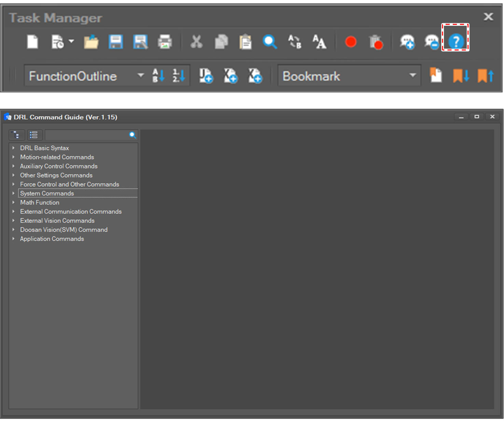Select Math Function in the tree

coord(40,203)
